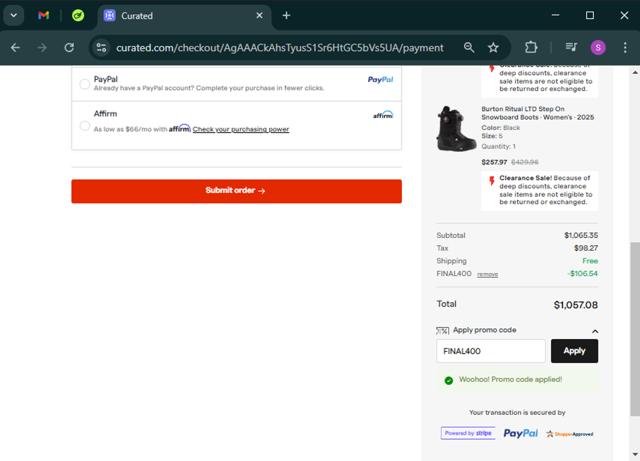The height and width of the screenshot is (461, 640).
Task: Click the green promo applied checkmark
Action: [449, 380]
